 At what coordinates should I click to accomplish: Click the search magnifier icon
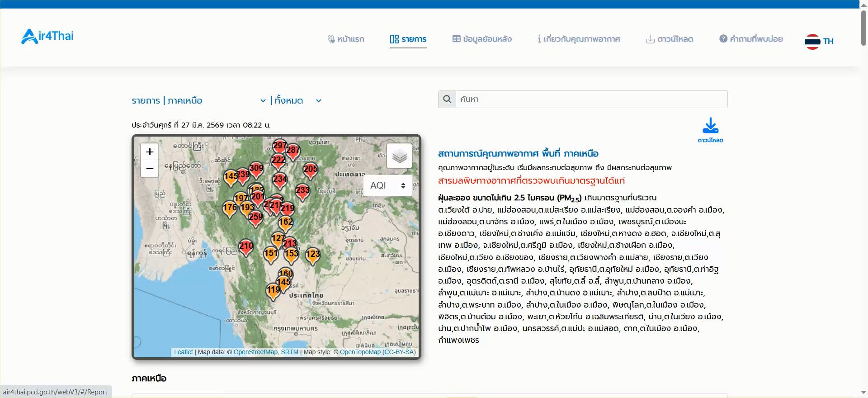pyautogui.click(x=447, y=99)
